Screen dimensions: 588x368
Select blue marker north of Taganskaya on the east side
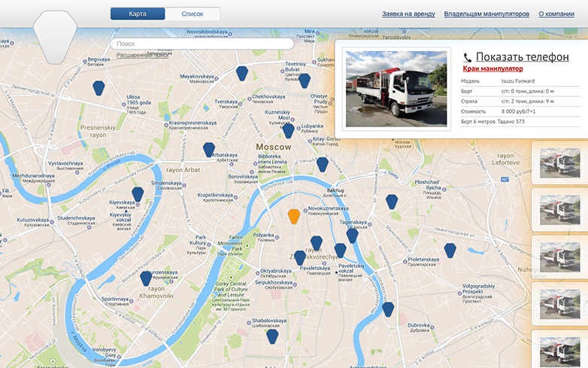point(392,202)
